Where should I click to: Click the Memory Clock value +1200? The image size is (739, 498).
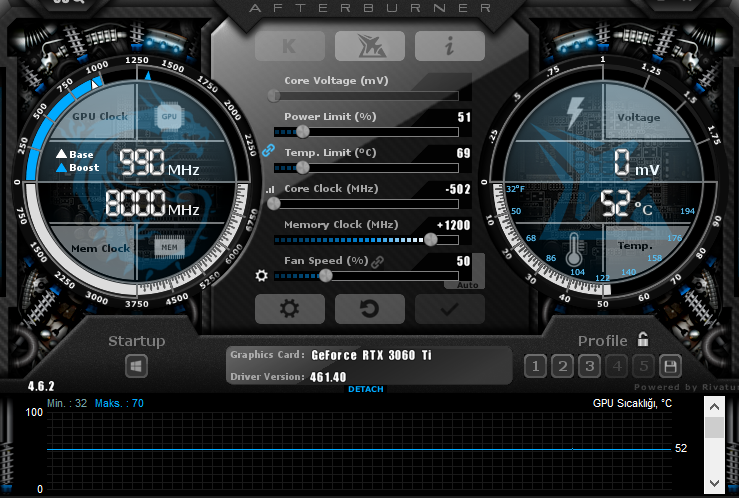[x=453, y=225]
